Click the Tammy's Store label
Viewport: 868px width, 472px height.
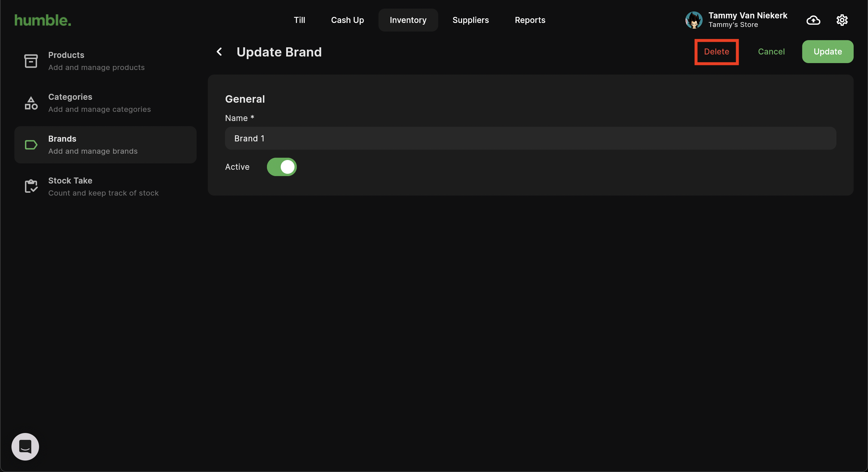733,25
